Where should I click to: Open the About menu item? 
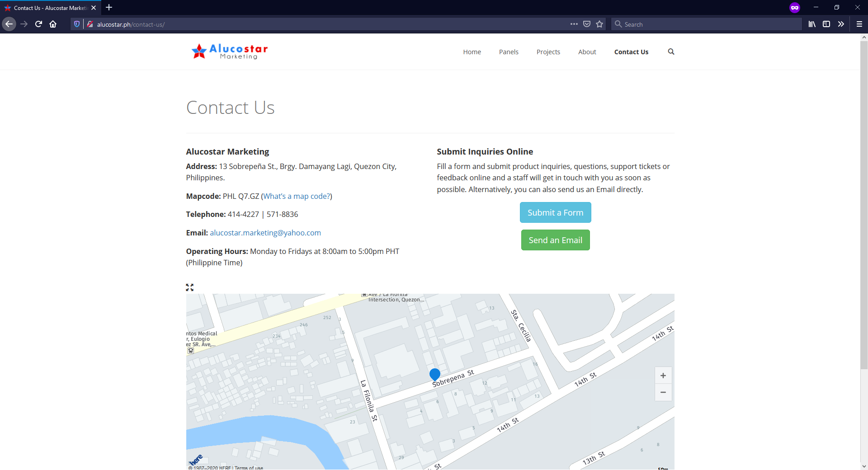point(587,52)
